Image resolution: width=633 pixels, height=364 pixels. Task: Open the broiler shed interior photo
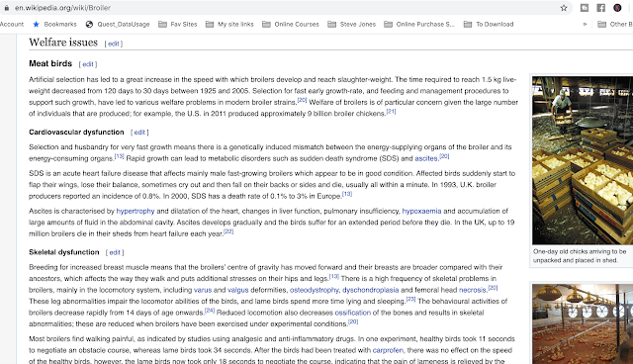[583, 323]
